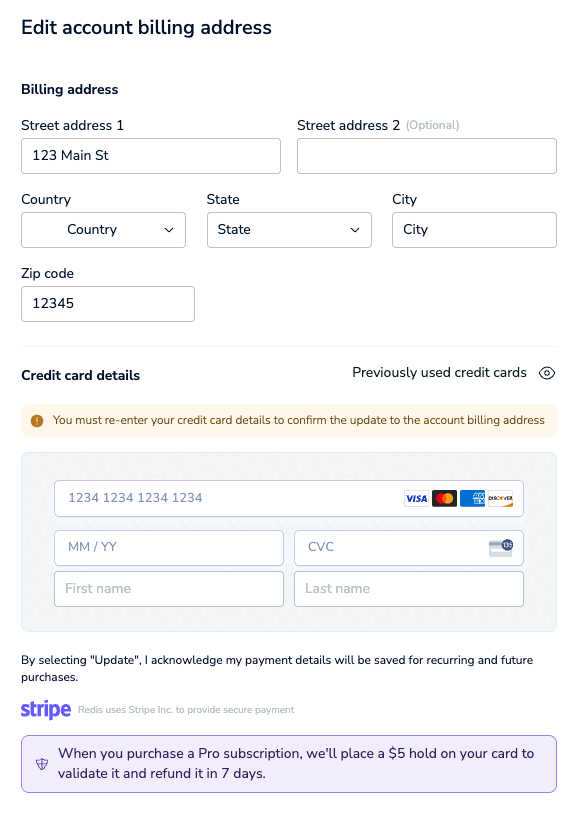Open the State dropdown

point(289,230)
